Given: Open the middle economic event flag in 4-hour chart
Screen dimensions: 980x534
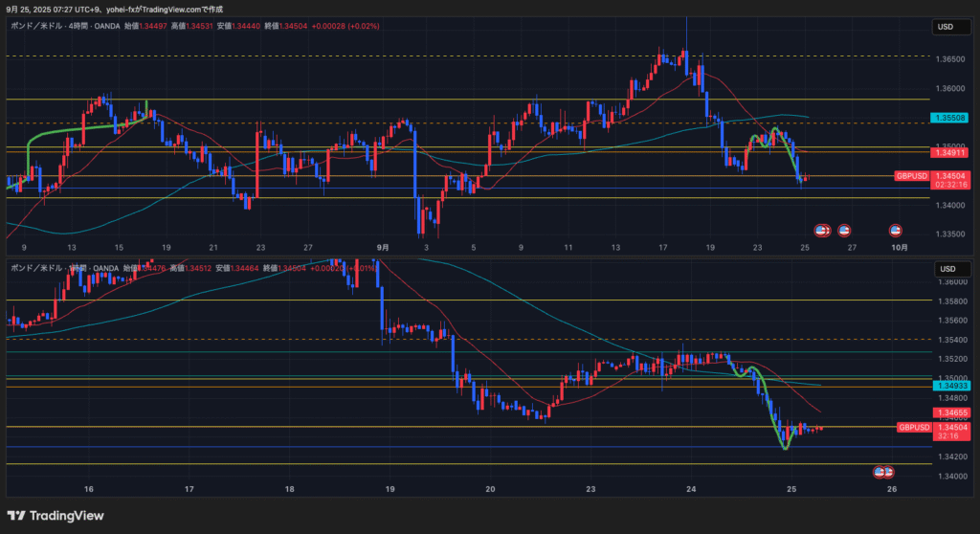Looking at the screenshot, I should click(x=844, y=231).
